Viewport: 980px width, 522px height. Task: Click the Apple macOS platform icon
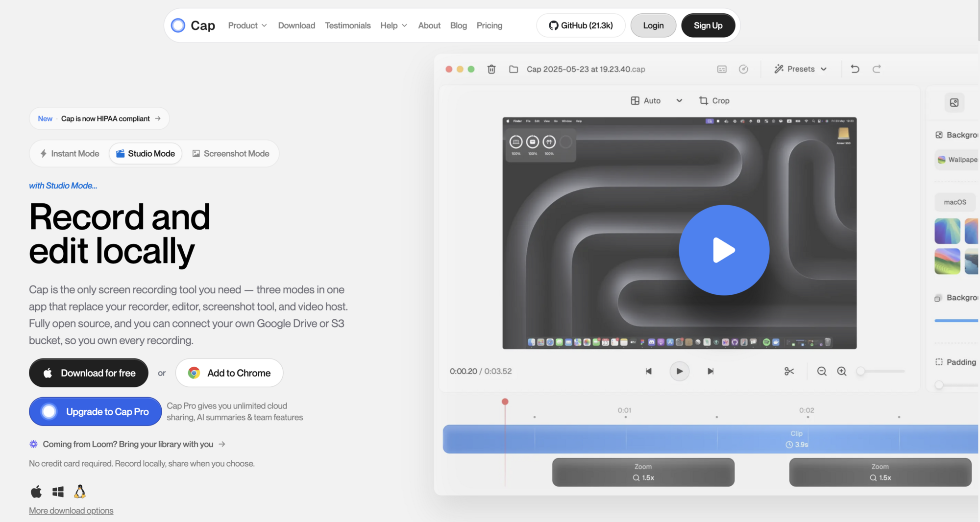36,492
